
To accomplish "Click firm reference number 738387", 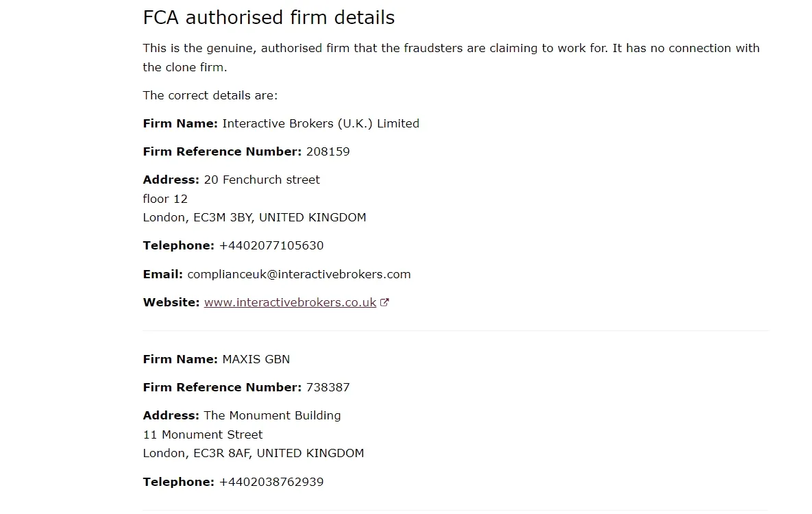I will coord(328,387).
